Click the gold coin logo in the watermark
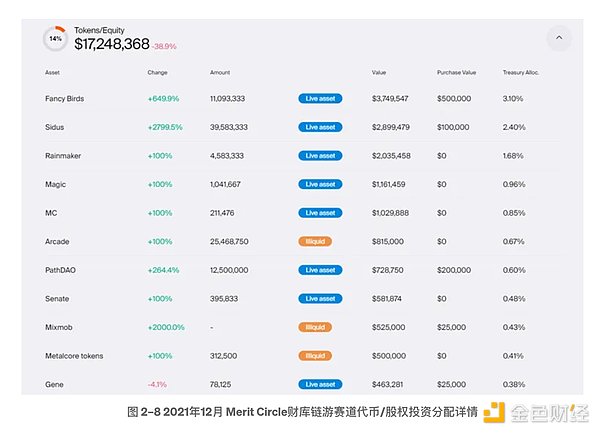This screenshot has width=600, height=434. (x=493, y=413)
